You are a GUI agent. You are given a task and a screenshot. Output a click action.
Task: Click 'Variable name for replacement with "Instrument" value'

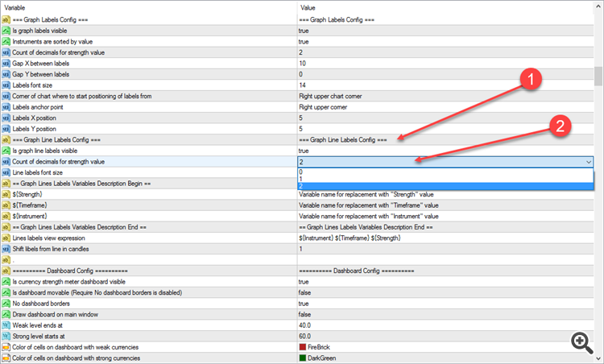pos(369,216)
